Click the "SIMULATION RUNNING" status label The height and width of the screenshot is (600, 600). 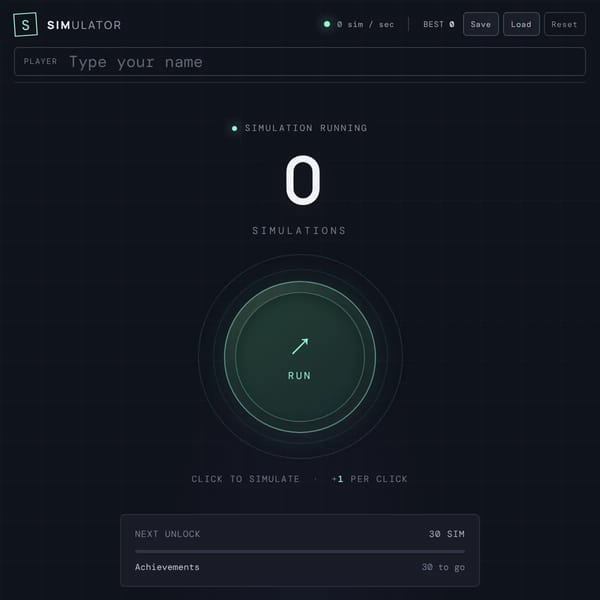click(x=306, y=128)
